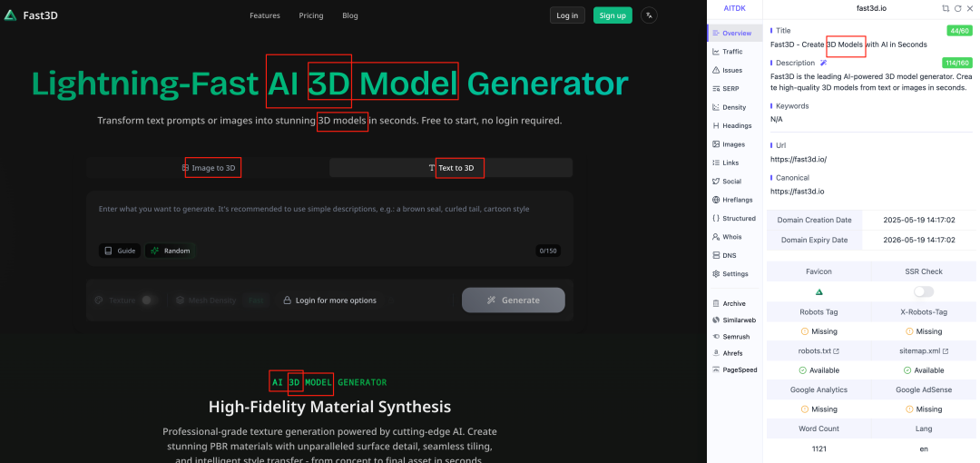Go to Blog in the top navigation

pyautogui.click(x=350, y=15)
